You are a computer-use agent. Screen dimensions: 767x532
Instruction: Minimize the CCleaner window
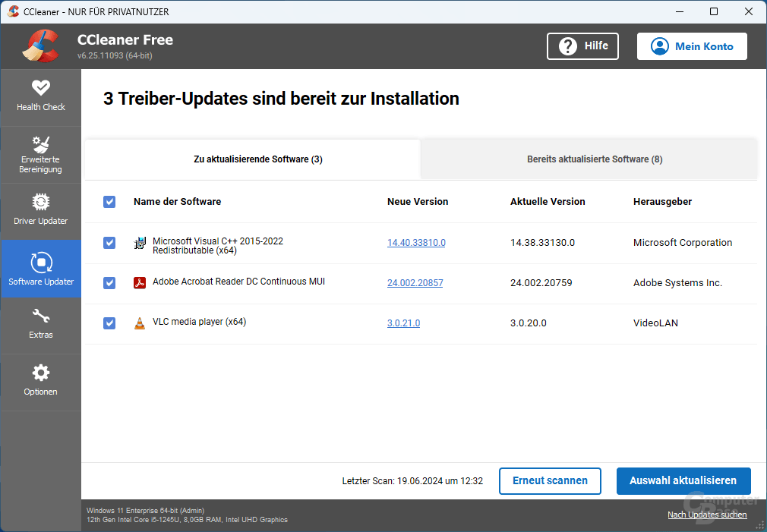click(x=679, y=11)
